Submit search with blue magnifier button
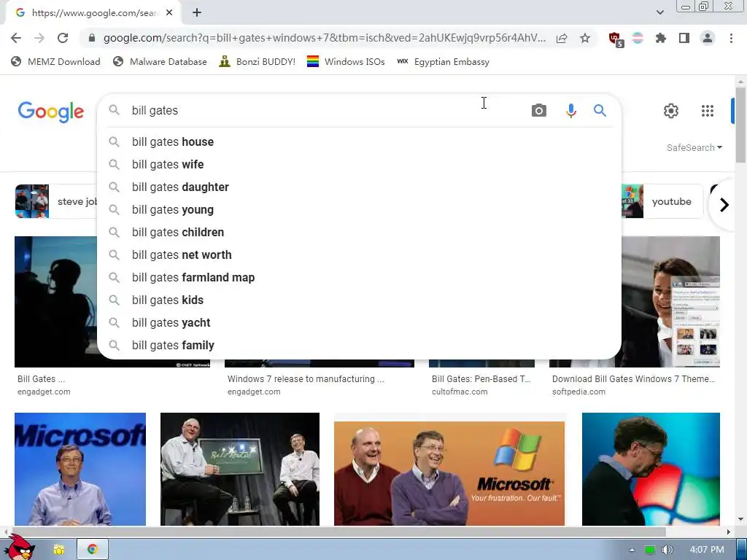 600,111
